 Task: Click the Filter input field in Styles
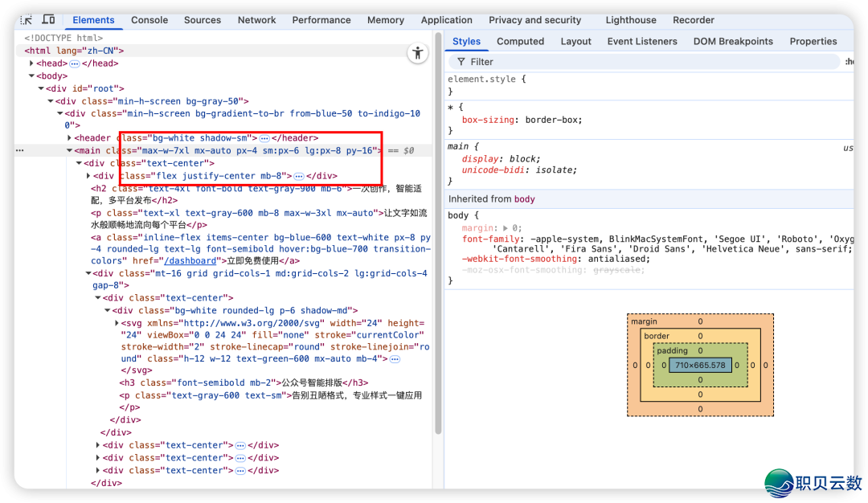(644, 62)
